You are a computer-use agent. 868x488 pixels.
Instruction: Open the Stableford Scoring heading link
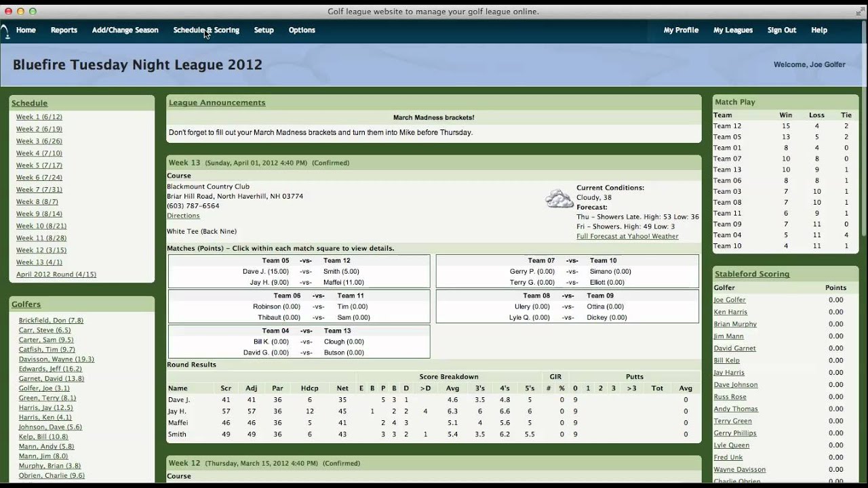751,274
